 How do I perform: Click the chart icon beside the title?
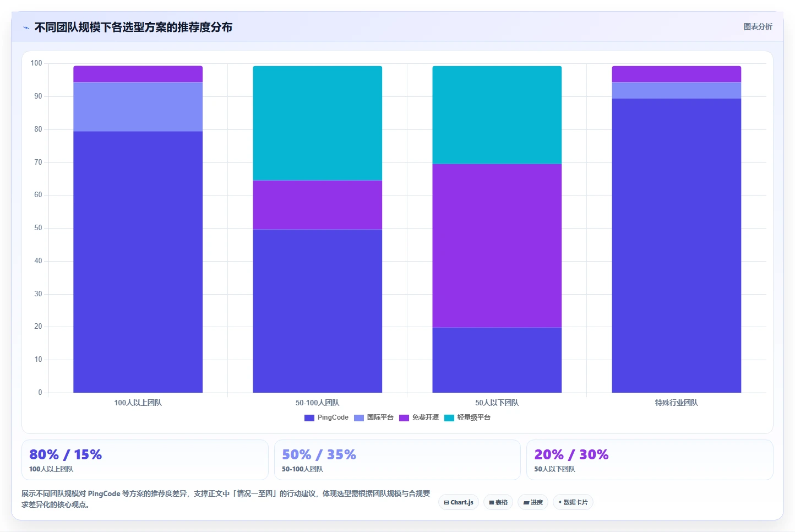tap(26, 28)
